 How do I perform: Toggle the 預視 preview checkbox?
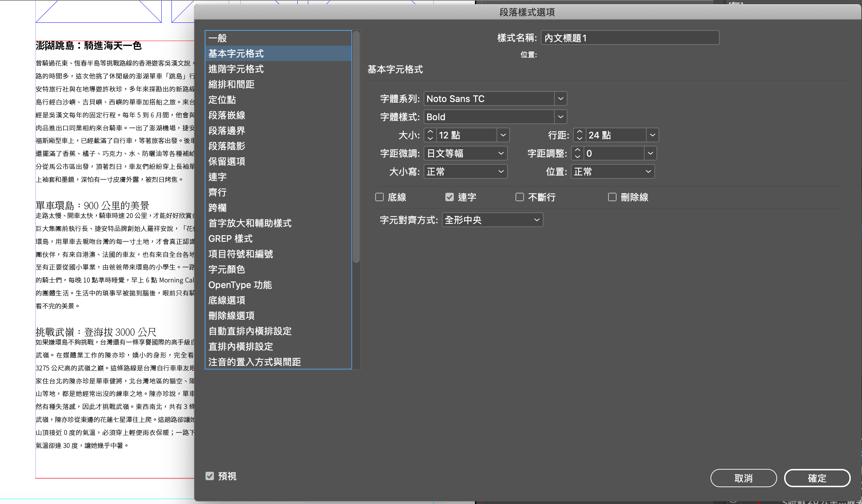[210, 476]
